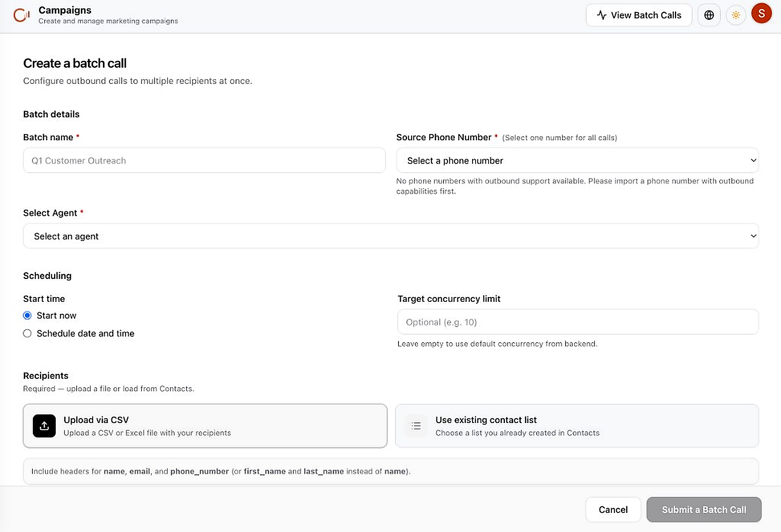Viewport: 781px width, 532px height.
Task: Click Submit a Batch Call button
Action: (x=704, y=510)
